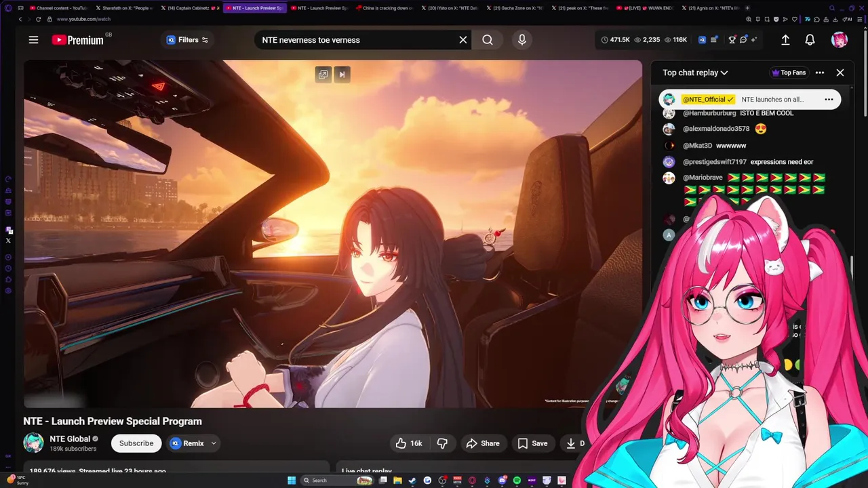Open File Explorer from the taskbar
This screenshot has width=868, height=488.
tap(397, 481)
